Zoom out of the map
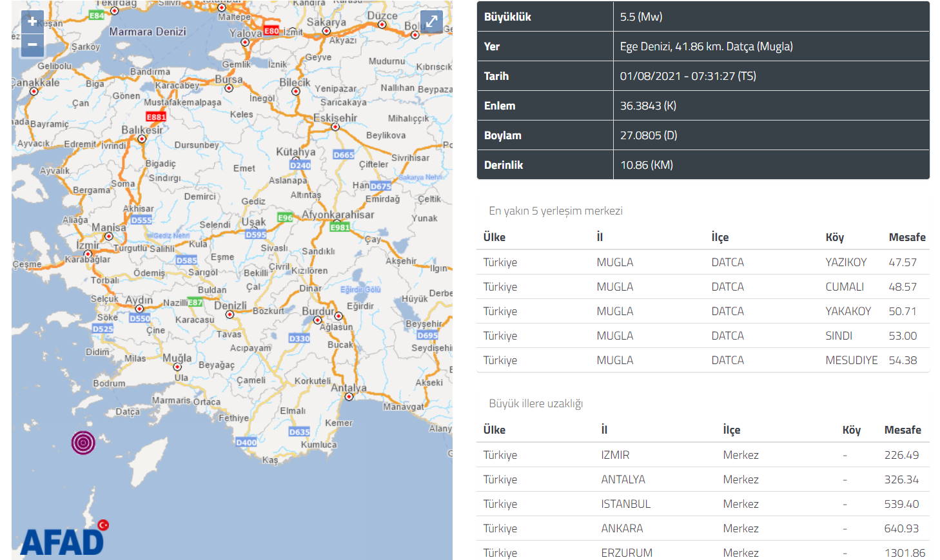The height and width of the screenshot is (560, 940). point(32,45)
